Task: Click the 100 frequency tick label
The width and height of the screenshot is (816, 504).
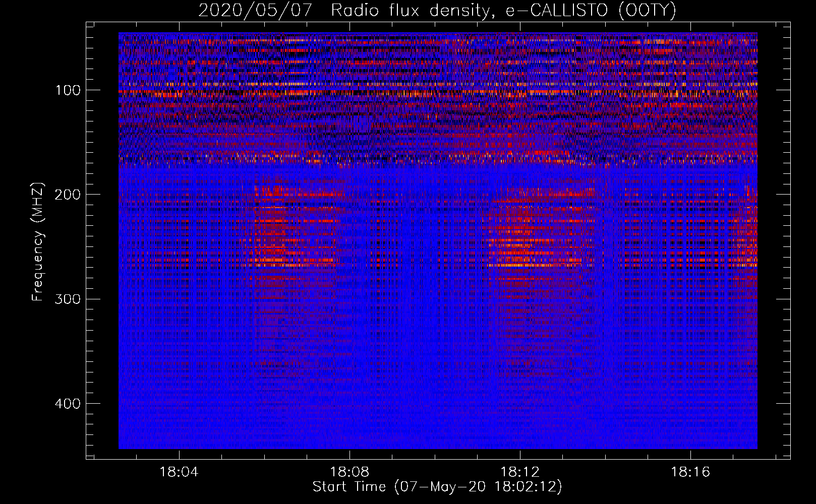Action: click(x=68, y=90)
